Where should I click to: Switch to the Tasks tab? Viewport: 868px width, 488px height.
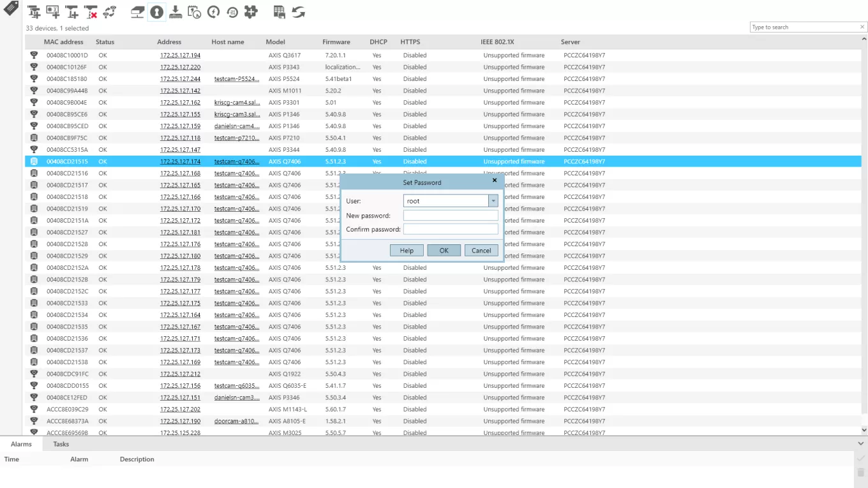point(61,444)
